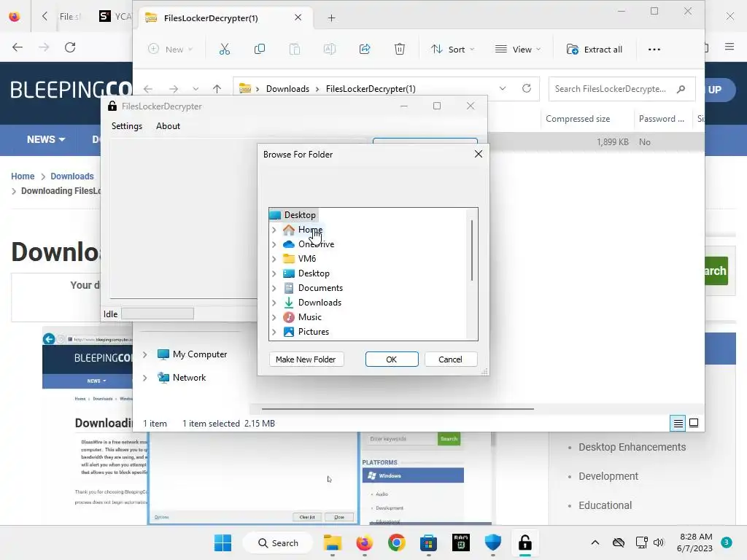Open the Sort dropdown in Explorer
This screenshot has height=560, width=747.
(452, 50)
